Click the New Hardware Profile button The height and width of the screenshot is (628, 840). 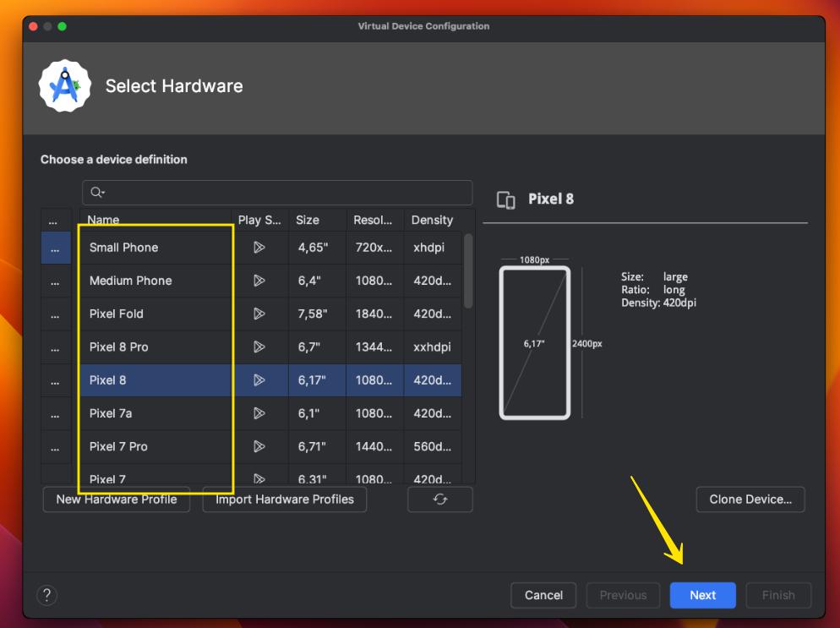[x=117, y=500]
